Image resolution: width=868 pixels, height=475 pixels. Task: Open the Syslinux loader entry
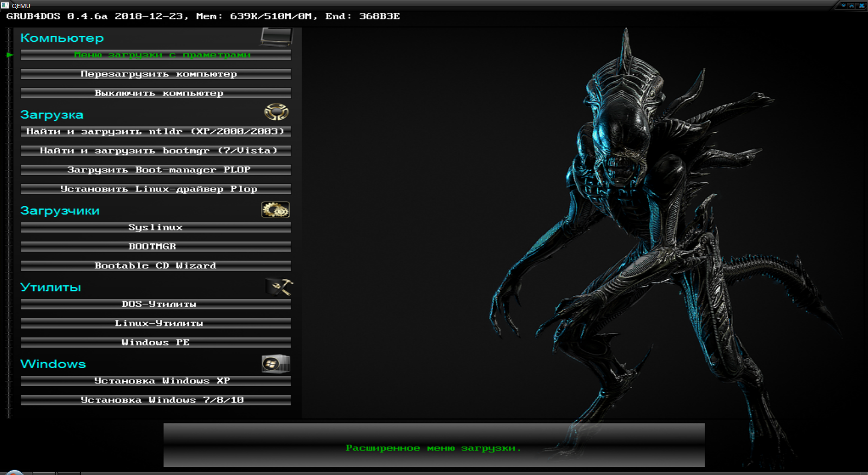[x=156, y=227]
